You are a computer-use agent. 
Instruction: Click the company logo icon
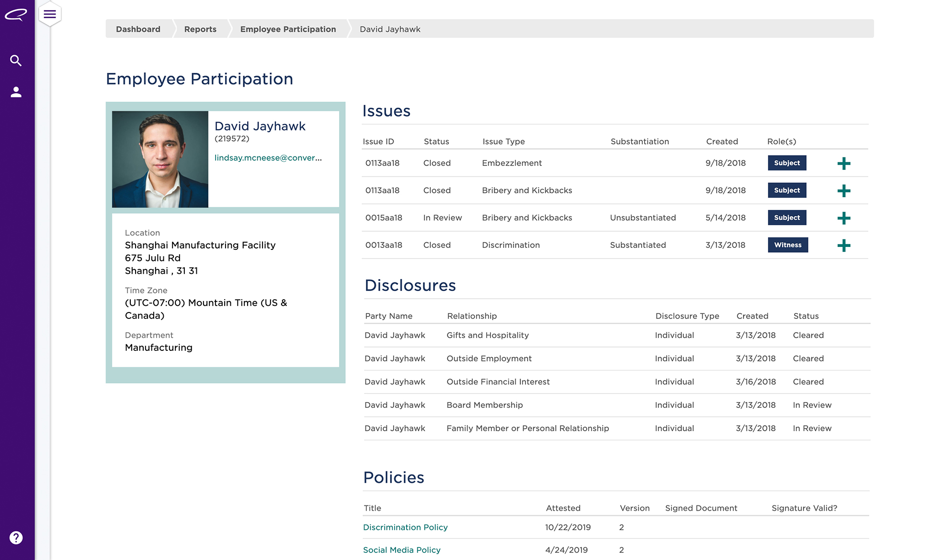click(x=16, y=15)
